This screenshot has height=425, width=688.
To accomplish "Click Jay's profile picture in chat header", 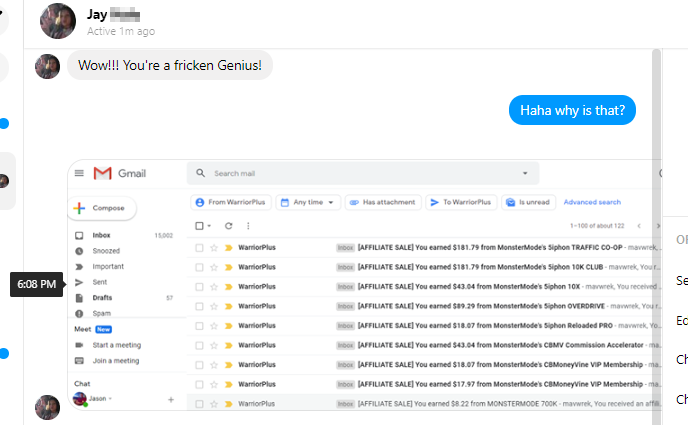I will point(57,21).
